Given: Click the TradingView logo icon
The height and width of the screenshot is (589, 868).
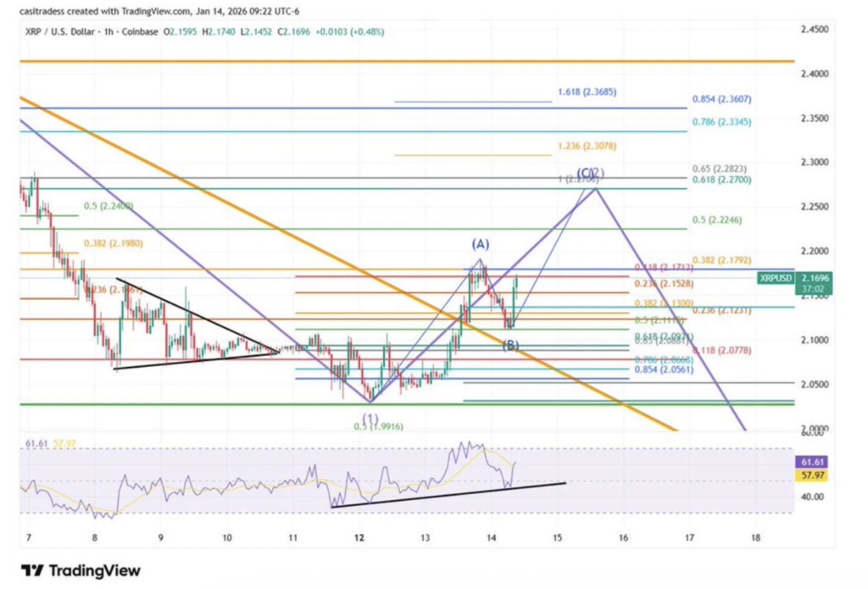Looking at the screenshot, I should (x=32, y=570).
